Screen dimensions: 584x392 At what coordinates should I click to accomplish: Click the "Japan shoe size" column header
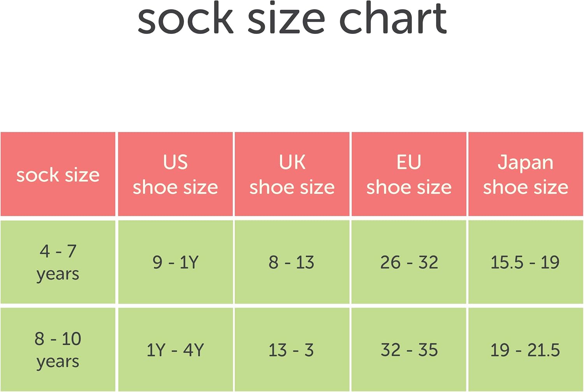526,175
